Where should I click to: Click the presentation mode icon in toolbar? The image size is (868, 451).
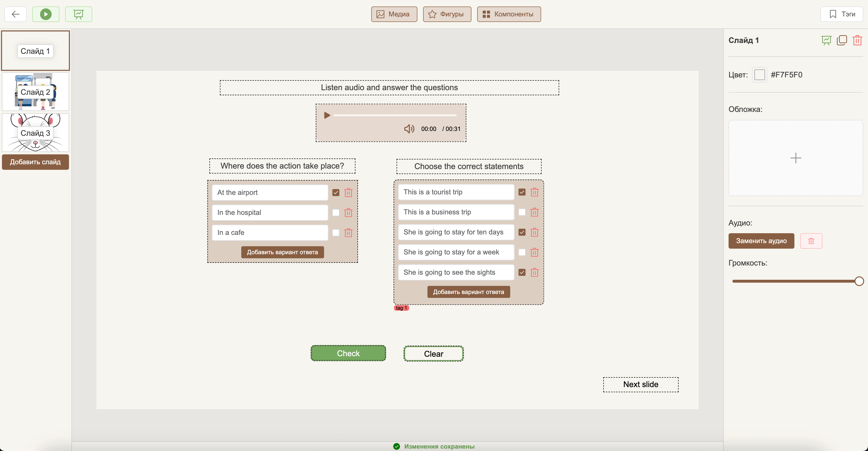click(78, 14)
